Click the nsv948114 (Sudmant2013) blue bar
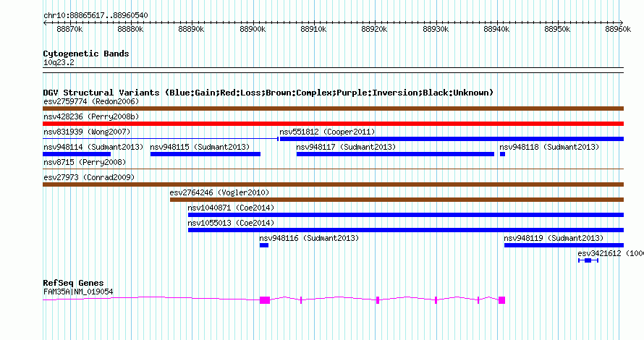This screenshot has width=644, height=340. 77,154
